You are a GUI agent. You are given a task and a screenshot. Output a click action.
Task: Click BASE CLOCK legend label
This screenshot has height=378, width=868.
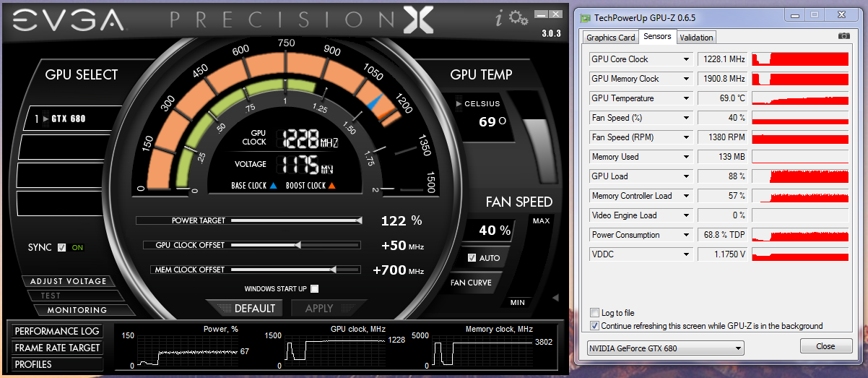point(254,186)
